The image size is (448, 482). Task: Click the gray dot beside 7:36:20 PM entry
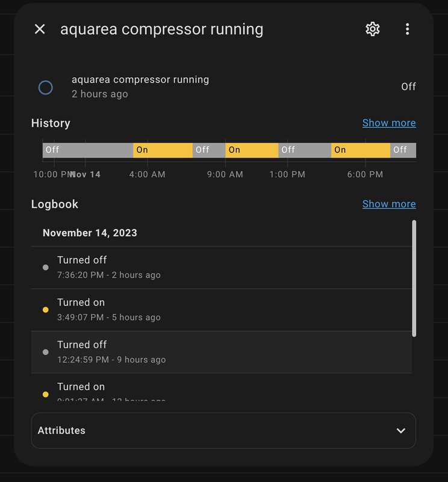click(46, 268)
